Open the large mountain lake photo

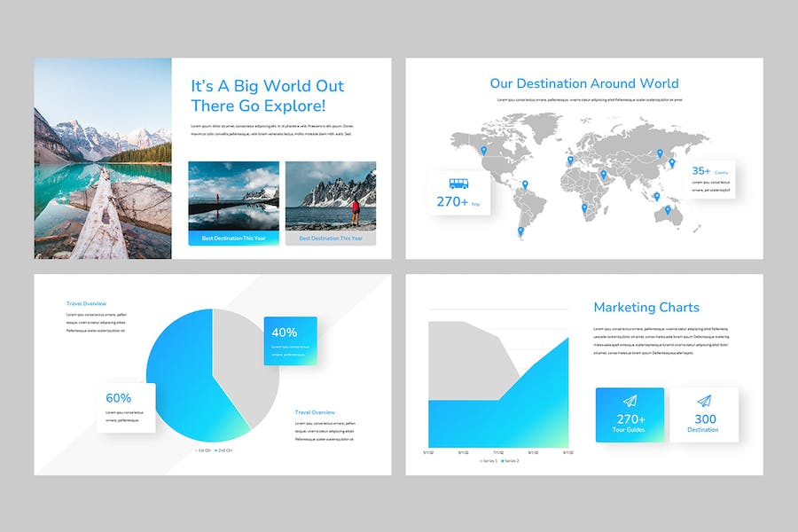click(x=103, y=159)
